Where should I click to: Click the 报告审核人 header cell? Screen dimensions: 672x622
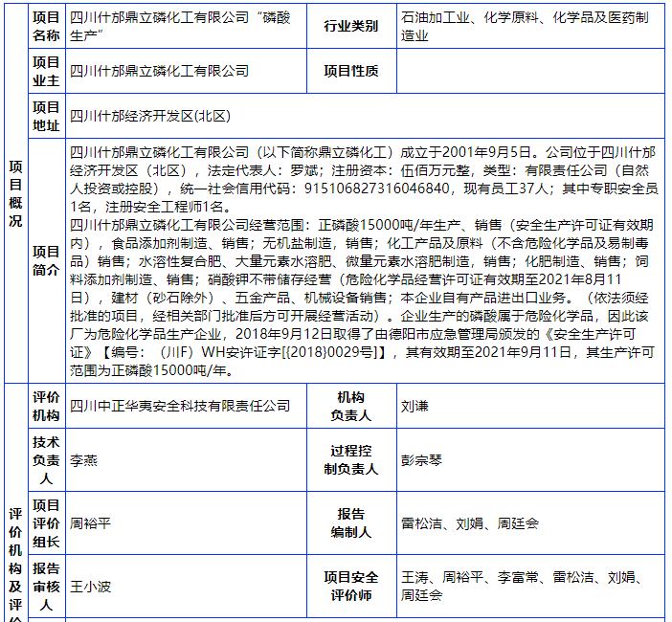tap(46, 587)
